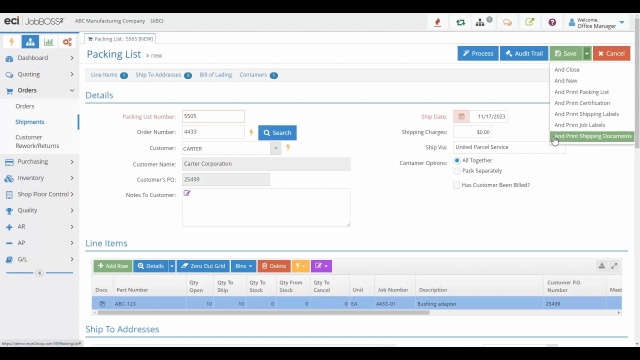The image size is (640, 360).
Task: Check the Has Customer Been Billed box
Action: tap(456, 185)
